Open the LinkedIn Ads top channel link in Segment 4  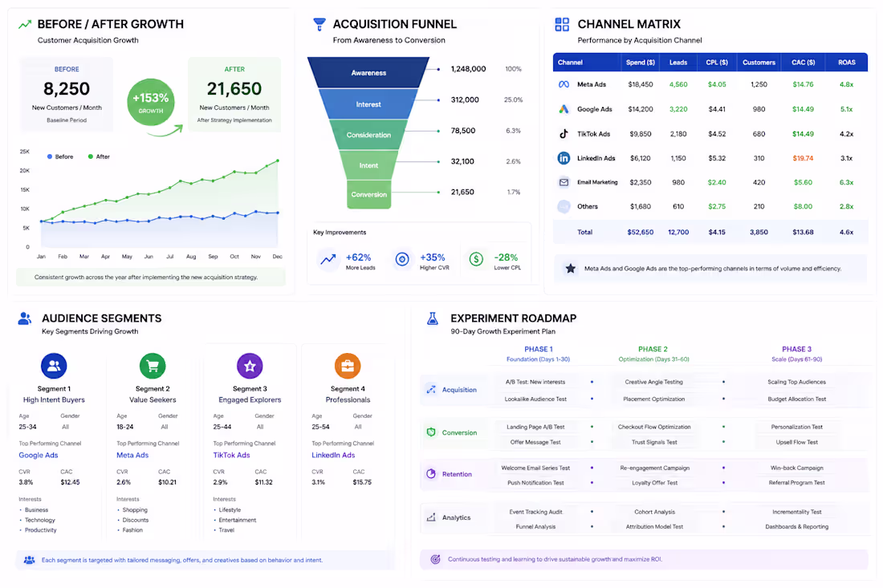pyautogui.click(x=333, y=455)
